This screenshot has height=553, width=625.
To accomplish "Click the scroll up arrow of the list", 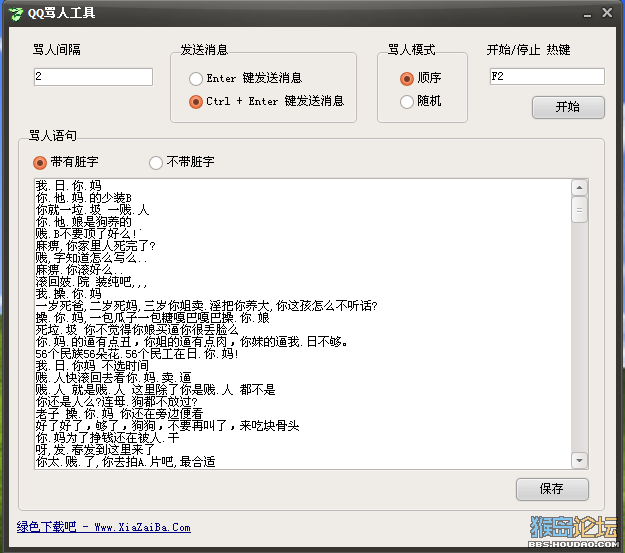I will (x=579, y=187).
